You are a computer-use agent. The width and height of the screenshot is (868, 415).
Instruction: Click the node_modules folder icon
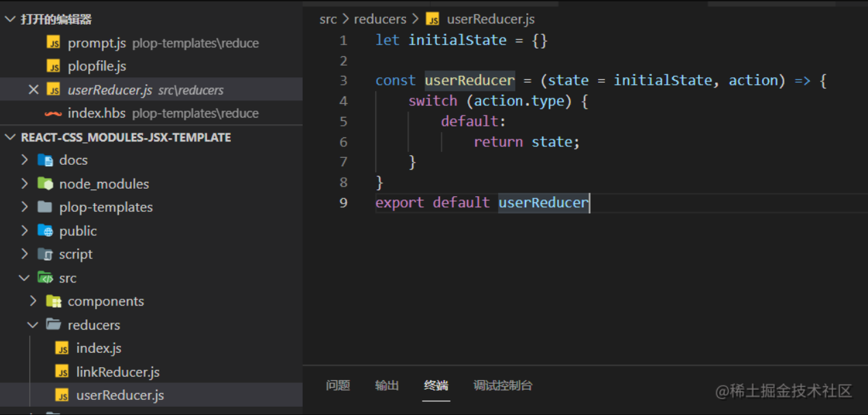click(x=45, y=183)
